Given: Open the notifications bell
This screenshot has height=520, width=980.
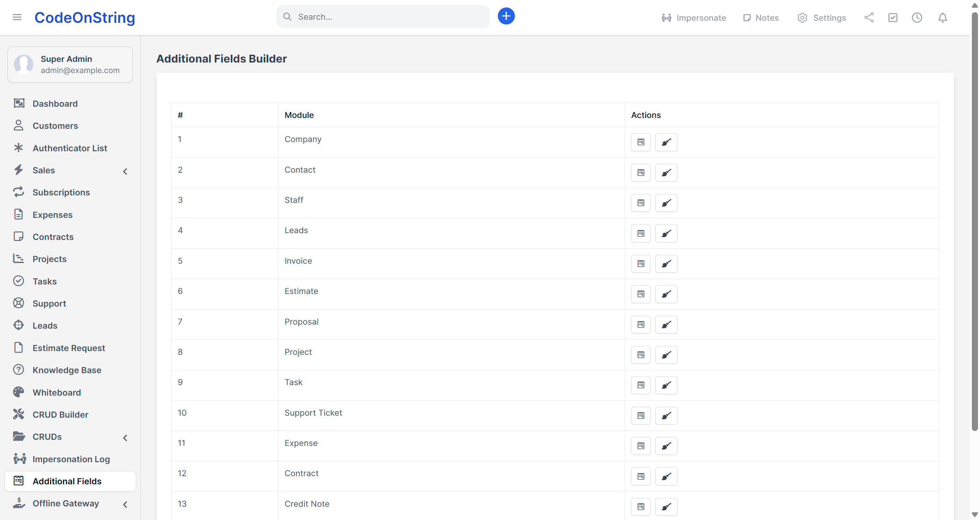Looking at the screenshot, I should point(942,17).
